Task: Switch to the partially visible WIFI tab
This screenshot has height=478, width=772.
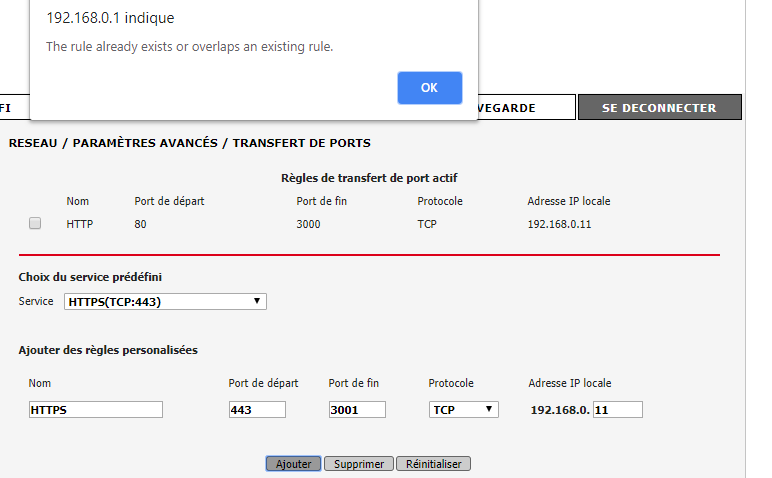Action: click(x=6, y=108)
